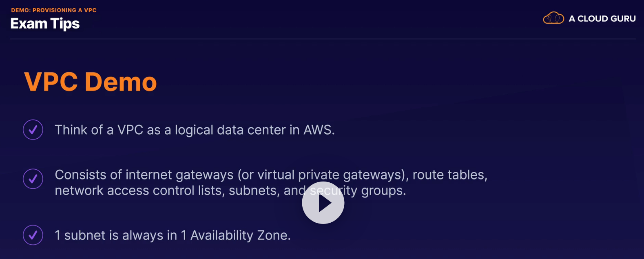Click the "VPC Demo" orange heading

pos(90,82)
